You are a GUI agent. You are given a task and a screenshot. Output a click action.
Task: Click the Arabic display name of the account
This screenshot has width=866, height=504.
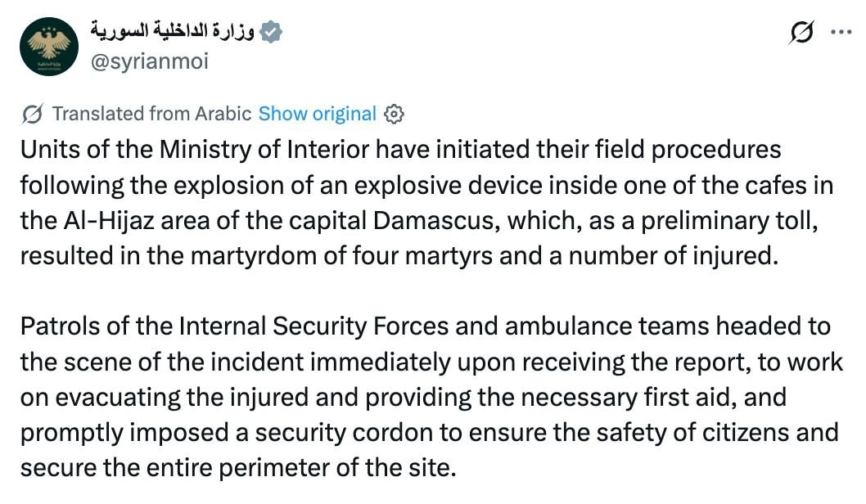point(173,29)
